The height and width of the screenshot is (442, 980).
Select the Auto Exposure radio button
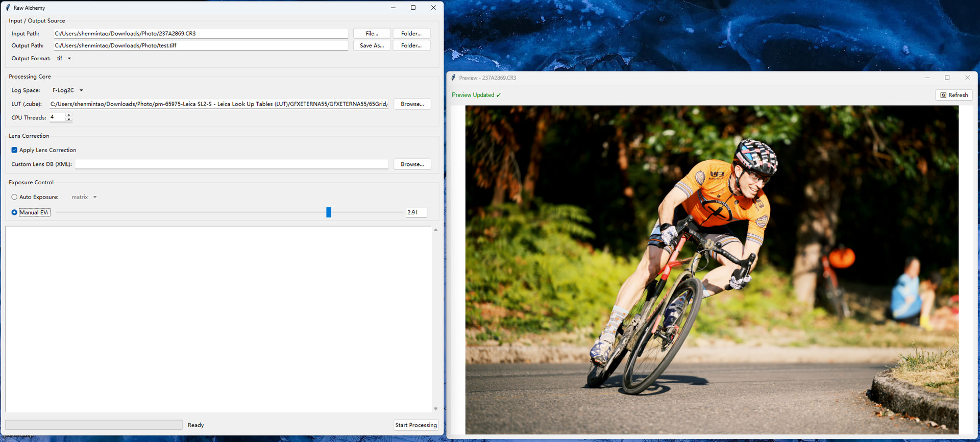click(14, 197)
